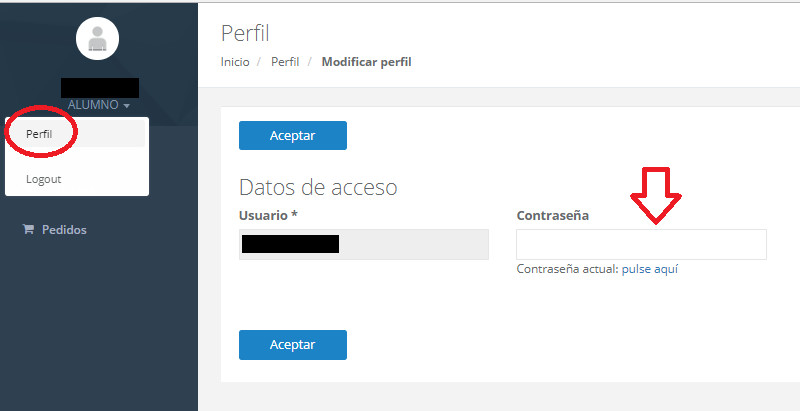Click the shopping cart icon beside Pedidos
The height and width of the screenshot is (411, 800).
click(x=28, y=230)
